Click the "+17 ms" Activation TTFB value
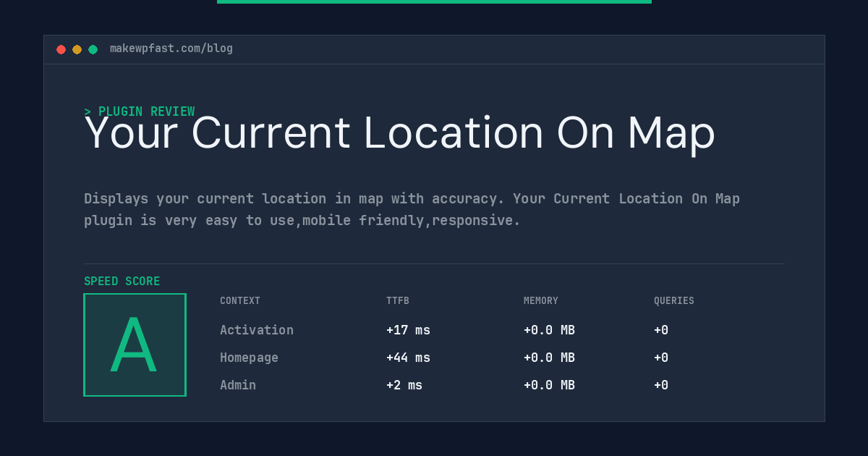Screen dimensions: 868x456 tap(408, 330)
